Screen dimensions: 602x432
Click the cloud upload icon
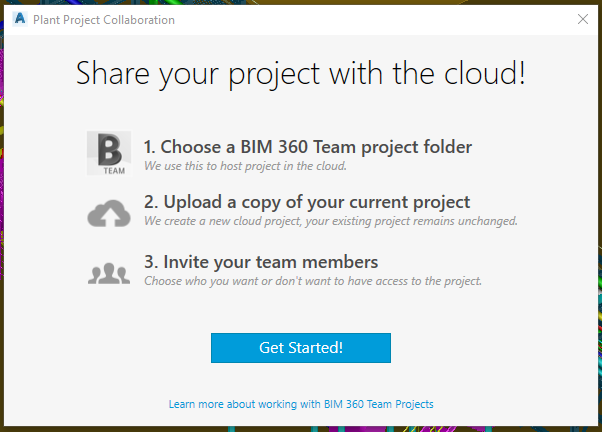(x=109, y=213)
